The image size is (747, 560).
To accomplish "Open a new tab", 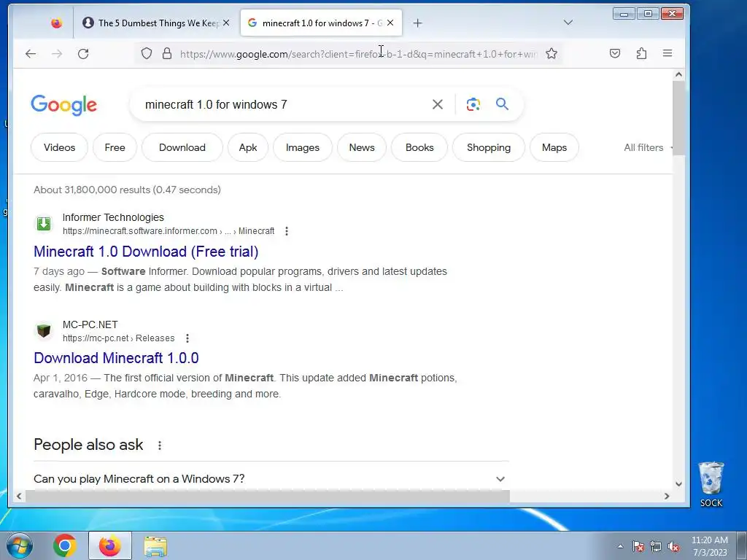I will tap(417, 23).
